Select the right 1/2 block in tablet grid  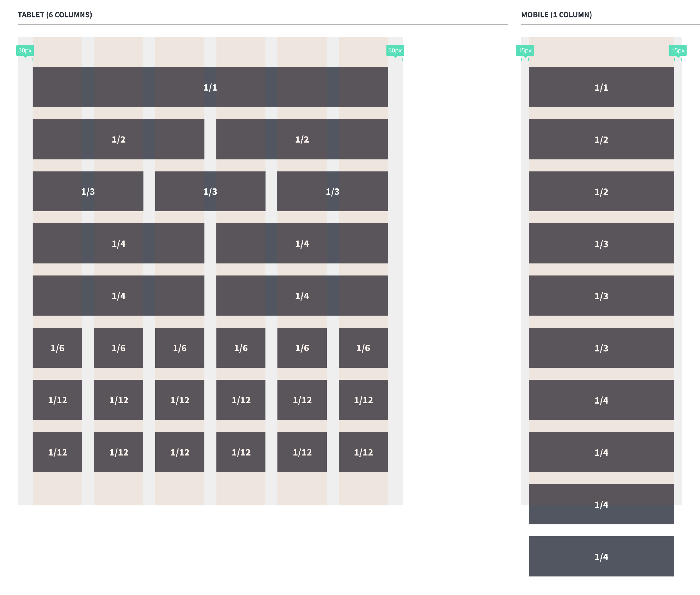[302, 139]
